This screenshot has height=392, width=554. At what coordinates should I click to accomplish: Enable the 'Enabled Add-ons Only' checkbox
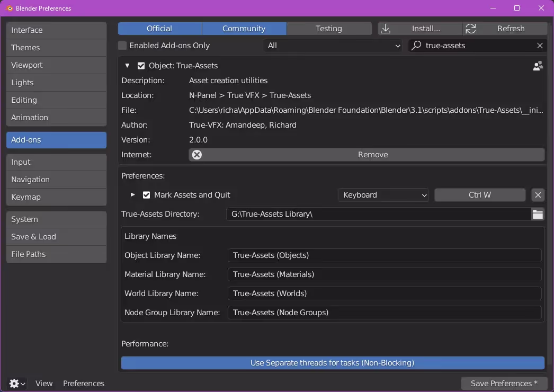click(x=122, y=46)
